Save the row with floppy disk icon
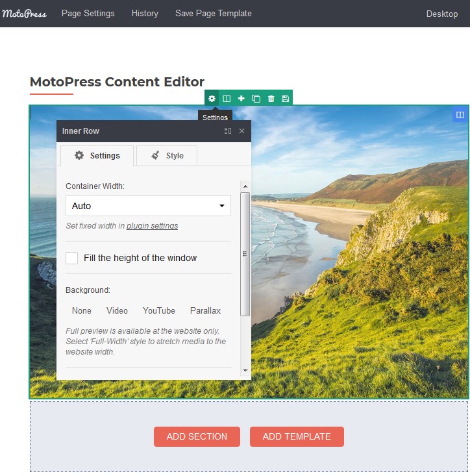 pyautogui.click(x=285, y=98)
